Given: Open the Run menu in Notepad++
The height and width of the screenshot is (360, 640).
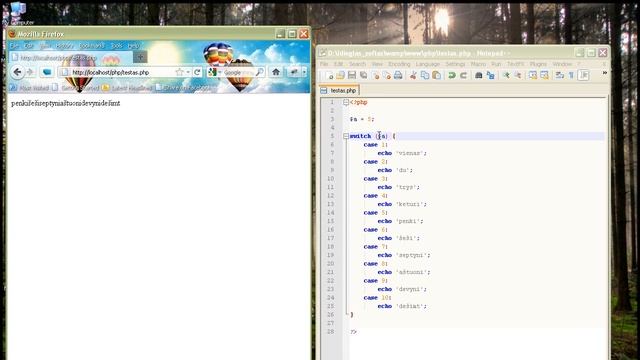Looking at the screenshot, I should pyautogui.click(x=496, y=64).
